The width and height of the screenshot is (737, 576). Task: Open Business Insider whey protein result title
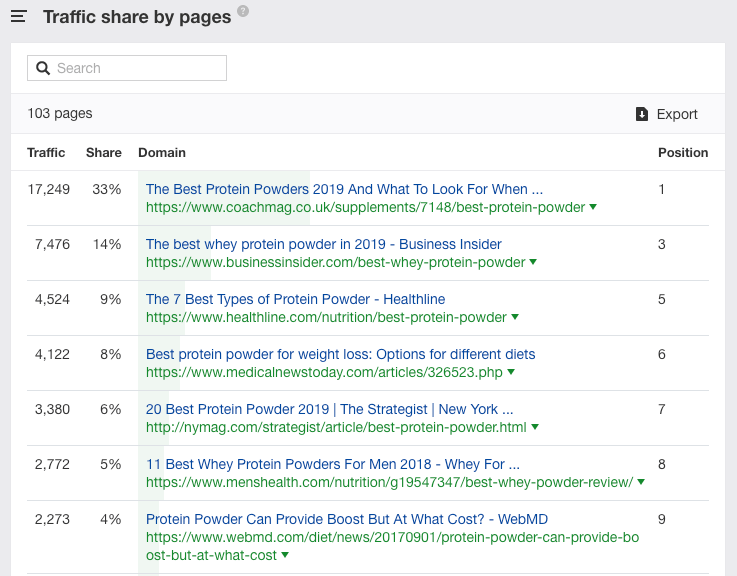point(323,244)
